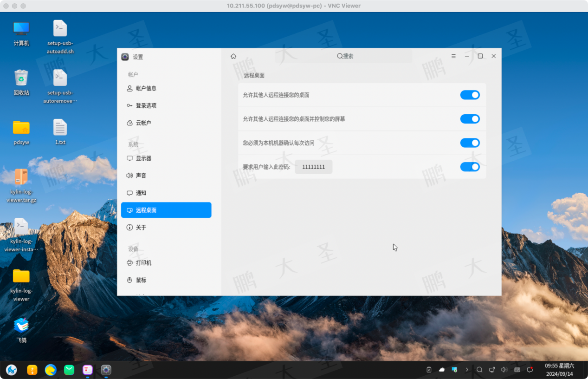
Task: Select 打印机 in the sidebar
Action: (x=166, y=263)
